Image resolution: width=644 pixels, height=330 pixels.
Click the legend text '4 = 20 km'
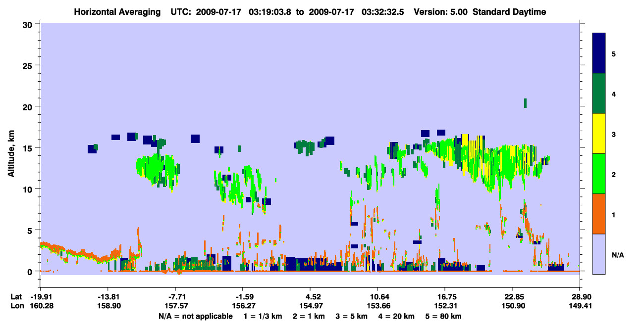tap(396, 316)
